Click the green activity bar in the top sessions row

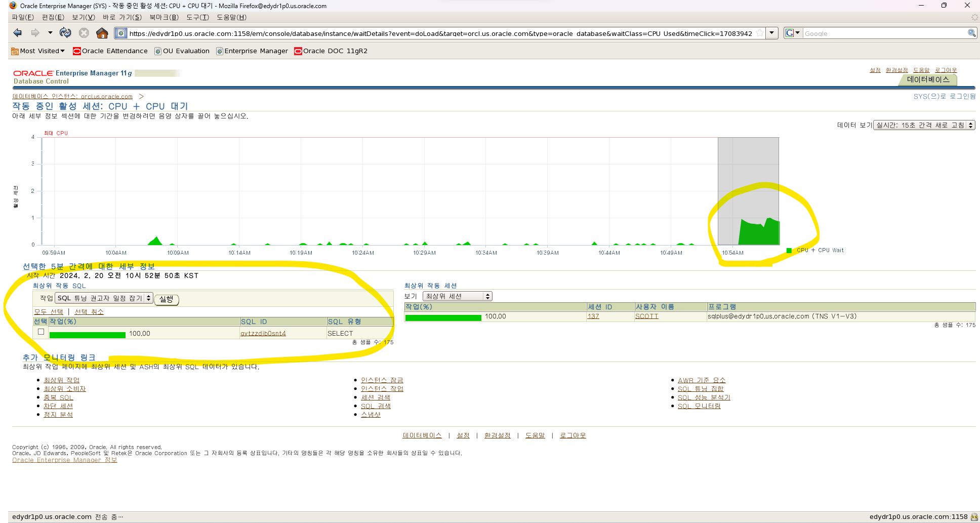443,317
